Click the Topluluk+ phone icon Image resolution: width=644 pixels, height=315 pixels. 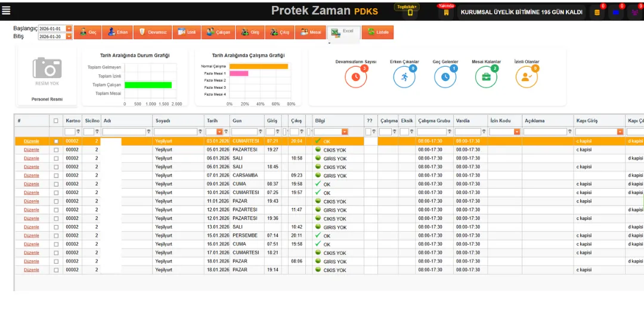(x=410, y=13)
